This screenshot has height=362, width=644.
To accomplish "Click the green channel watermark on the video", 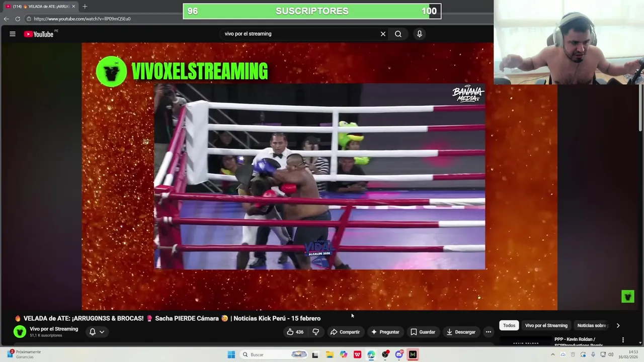I will (628, 297).
